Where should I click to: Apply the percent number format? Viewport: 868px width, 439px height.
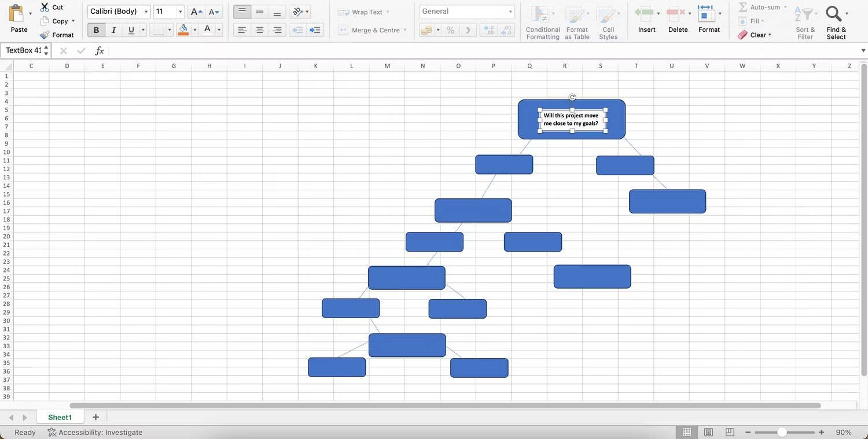[x=450, y=29]
